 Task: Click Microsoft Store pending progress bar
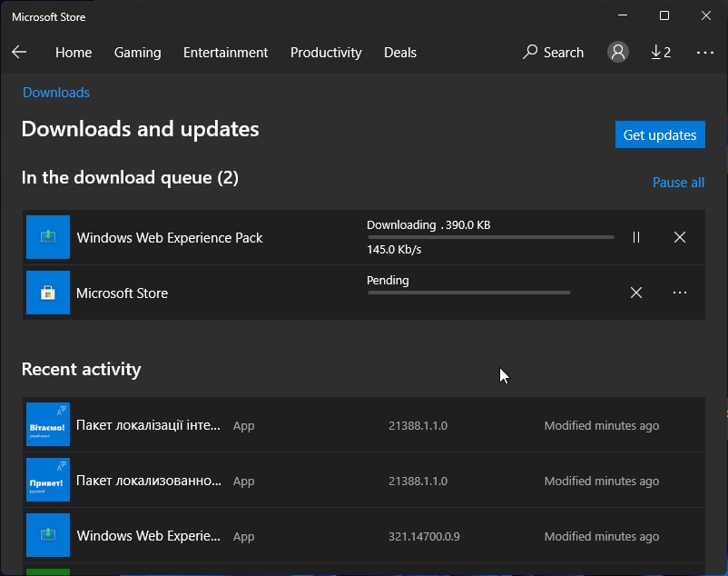pos(468,293)
